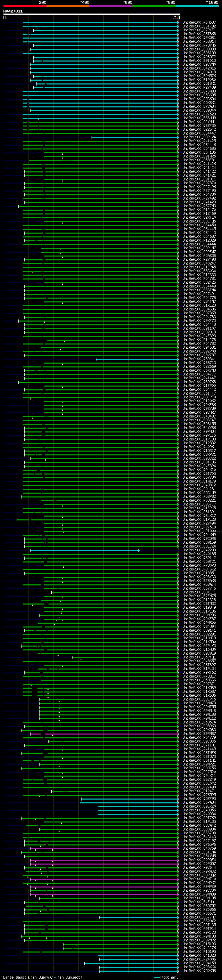
Task: Click the query end position 352
Action: point(175,17)
